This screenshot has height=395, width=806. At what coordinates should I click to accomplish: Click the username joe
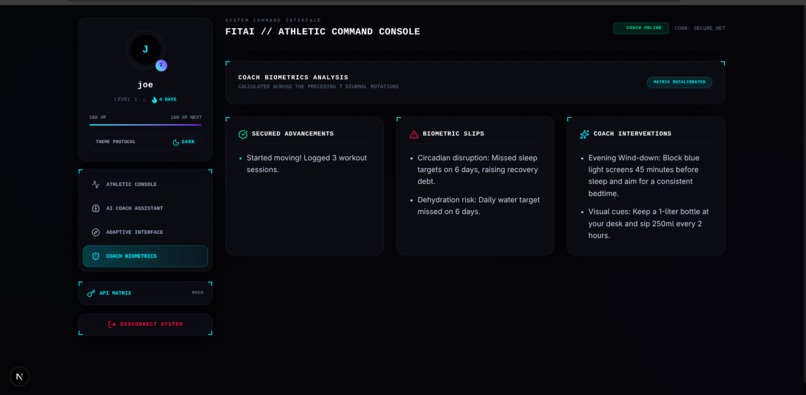pyautogui.click(x=145, y=85)
